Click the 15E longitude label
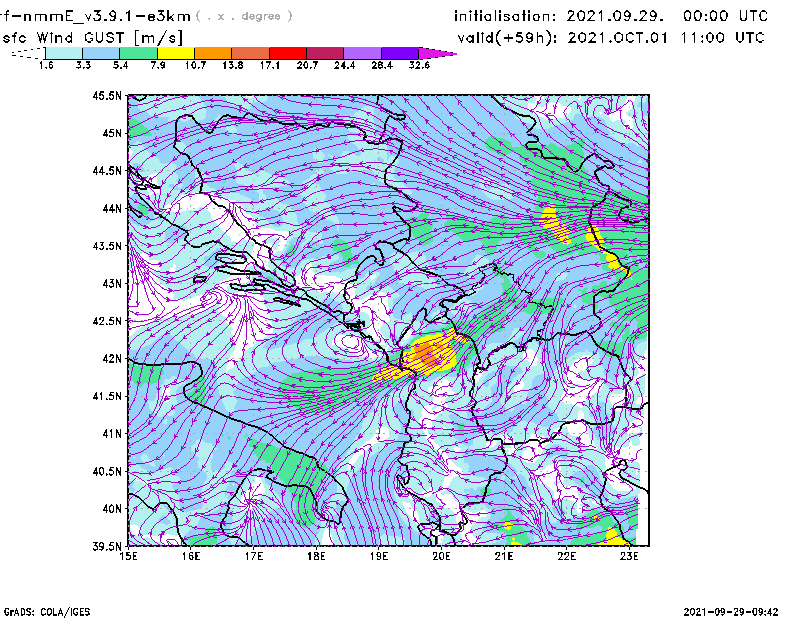Viewport: 800px width, 618px height. click(128, 556)
